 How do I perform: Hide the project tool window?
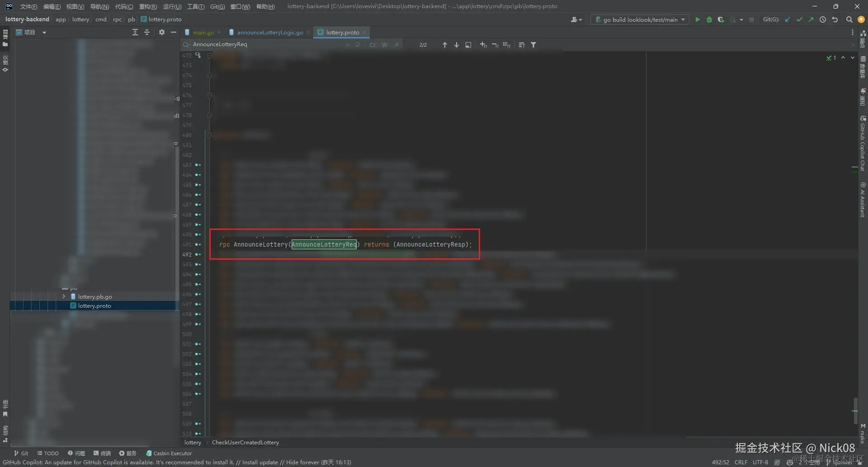coord(174,32)
